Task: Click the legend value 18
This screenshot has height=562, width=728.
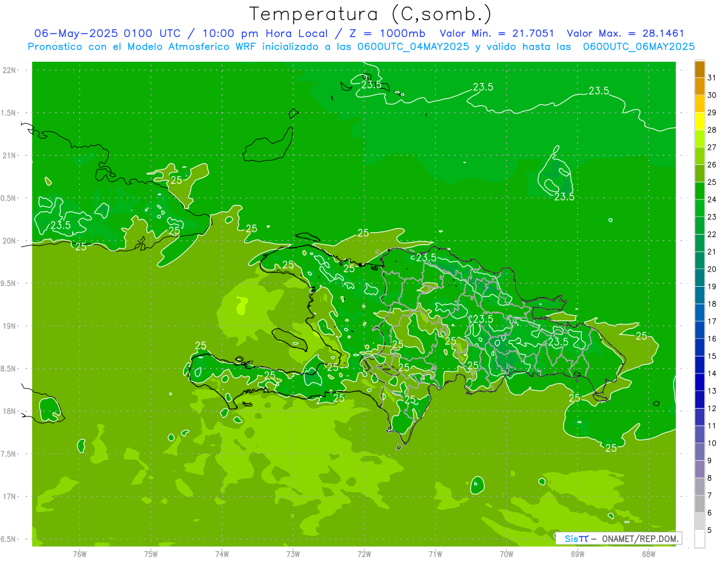Action: click(712, 304)
